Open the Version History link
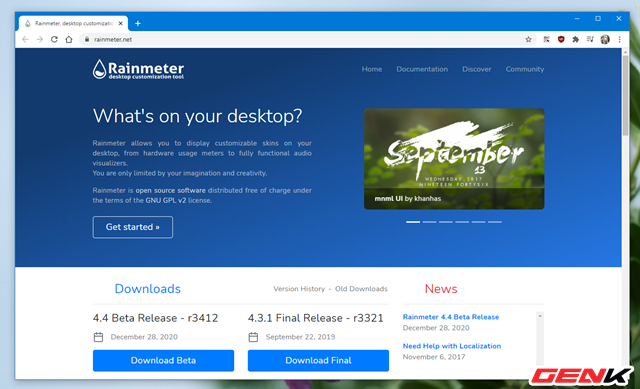The width and height of the screenshot is (640, 389). click(299, 289)
